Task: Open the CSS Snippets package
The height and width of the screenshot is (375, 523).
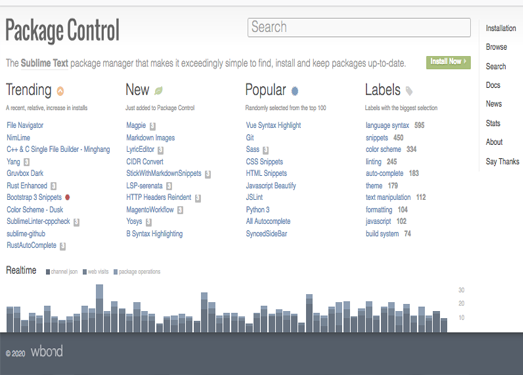Action: pos(265,162)
